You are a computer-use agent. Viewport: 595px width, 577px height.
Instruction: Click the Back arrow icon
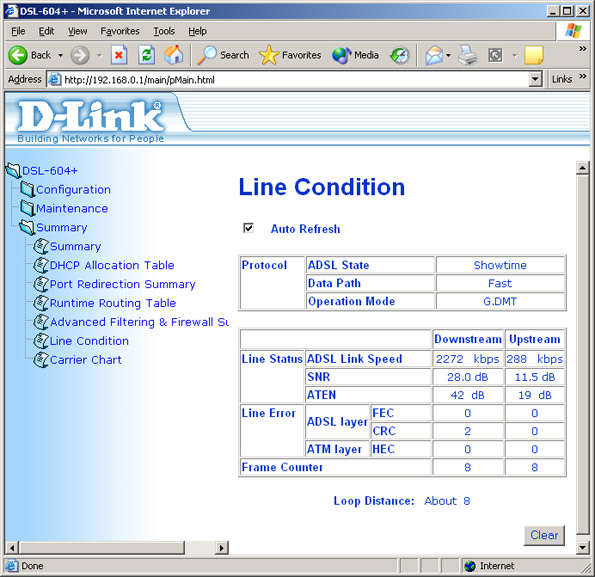point(18,55)
